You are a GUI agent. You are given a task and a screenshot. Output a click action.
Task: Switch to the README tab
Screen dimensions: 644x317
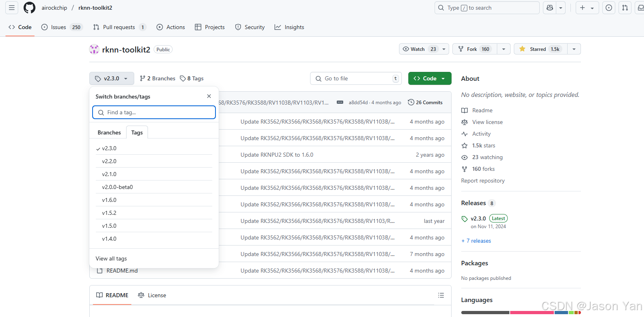(x=112, y=295)
